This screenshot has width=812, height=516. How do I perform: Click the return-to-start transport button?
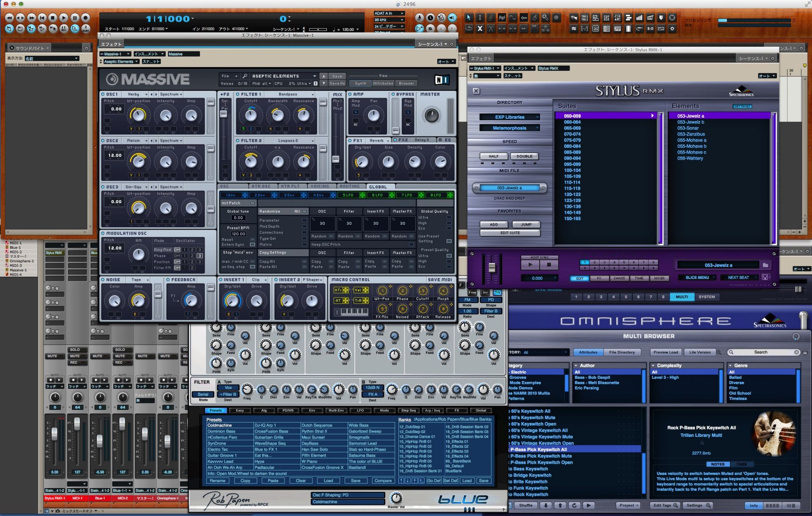(x=42, y=18)
